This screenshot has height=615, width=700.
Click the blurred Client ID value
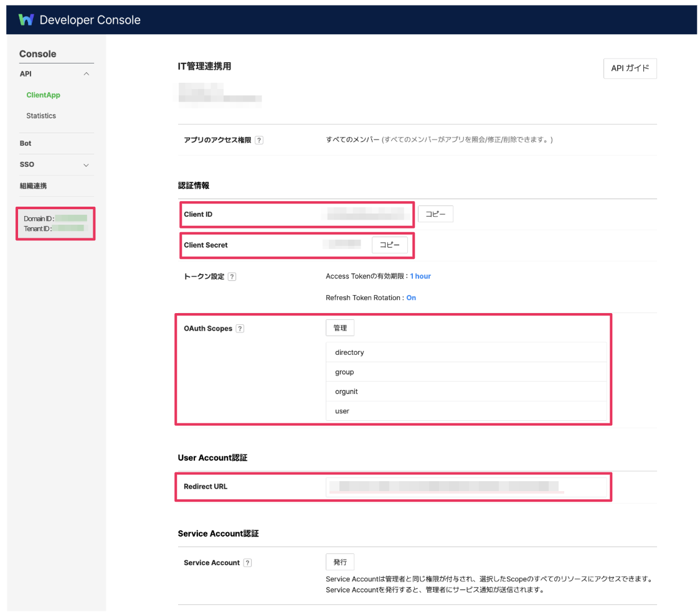pyautogui.click(x=366, y=214)
